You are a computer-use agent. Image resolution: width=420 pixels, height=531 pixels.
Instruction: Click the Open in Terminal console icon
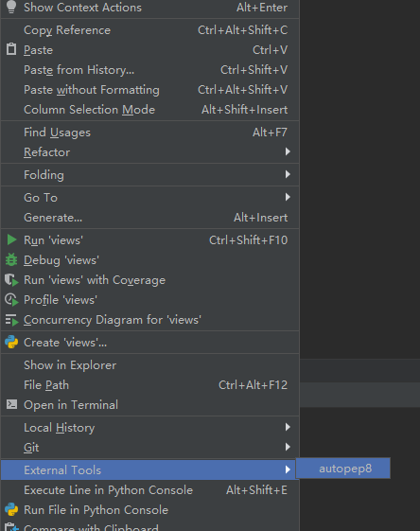(11, 404)
